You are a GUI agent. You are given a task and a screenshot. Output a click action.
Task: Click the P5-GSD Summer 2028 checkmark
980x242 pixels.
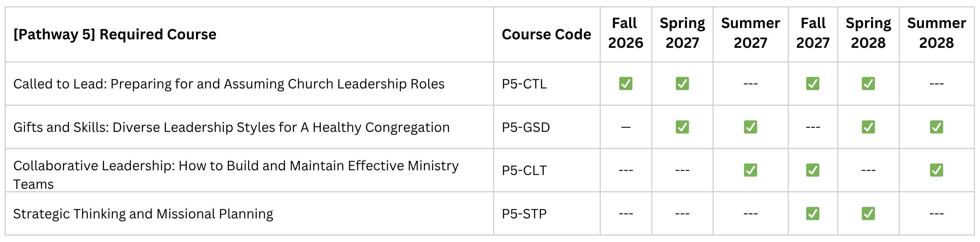pyautogui.click(x=936, y=127)
